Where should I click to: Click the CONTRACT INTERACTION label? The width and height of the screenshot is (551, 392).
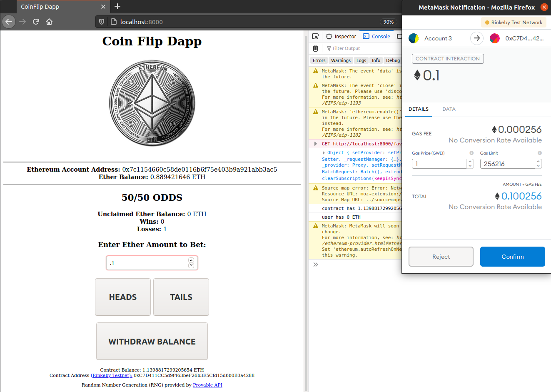coord(448,59)
